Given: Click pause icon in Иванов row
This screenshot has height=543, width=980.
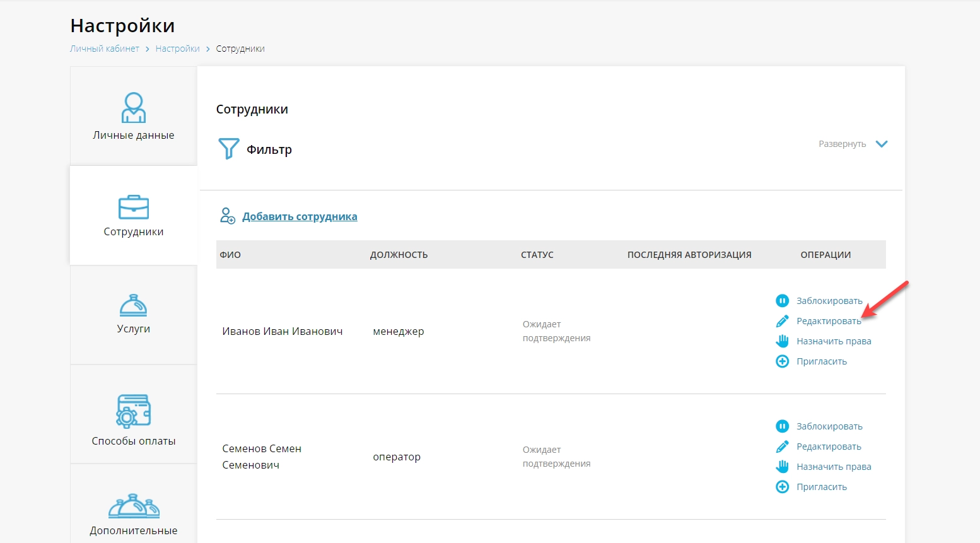Looking at the screenshot, I should click(x=782, y=301).
